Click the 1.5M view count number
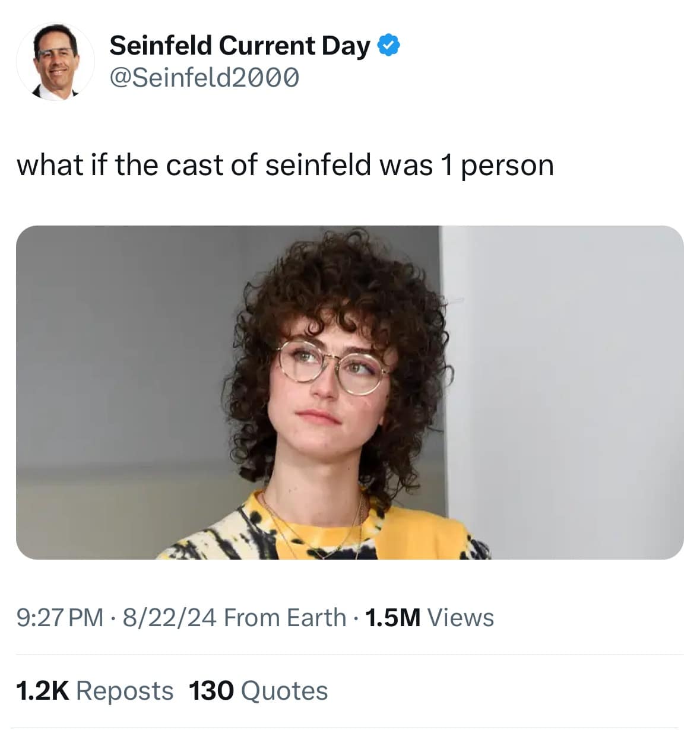 (392, 617)
